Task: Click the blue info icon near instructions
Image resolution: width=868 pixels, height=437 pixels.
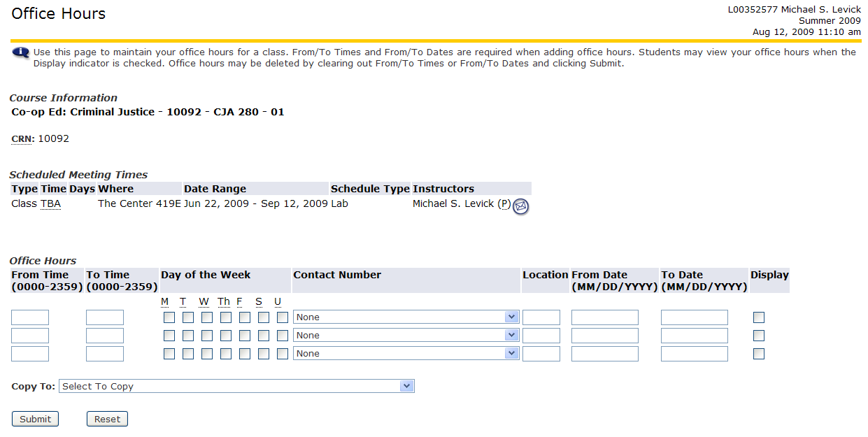Action: (21, 53)
